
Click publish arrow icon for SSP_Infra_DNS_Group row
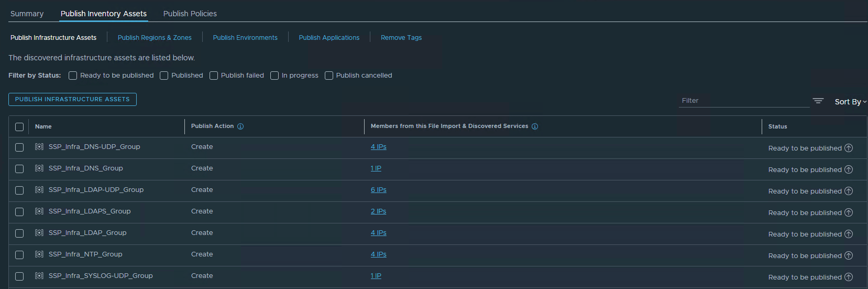849,169
